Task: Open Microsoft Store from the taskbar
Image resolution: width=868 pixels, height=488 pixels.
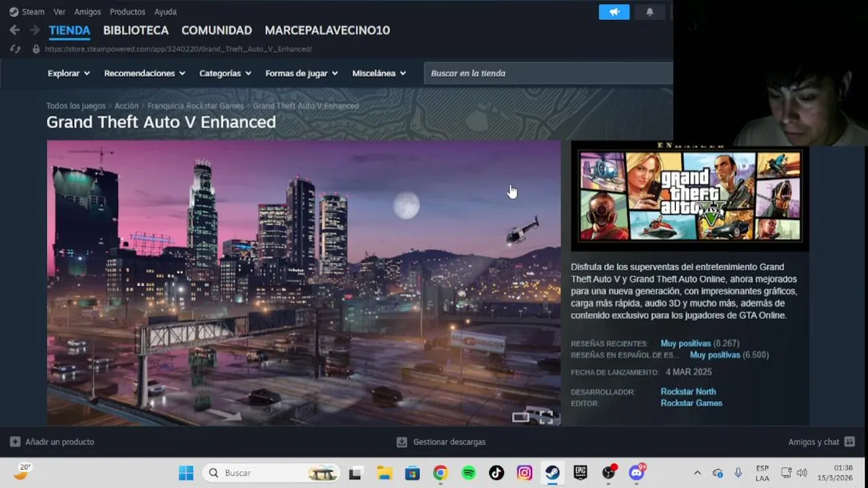Action: click(x=412, y=473)
